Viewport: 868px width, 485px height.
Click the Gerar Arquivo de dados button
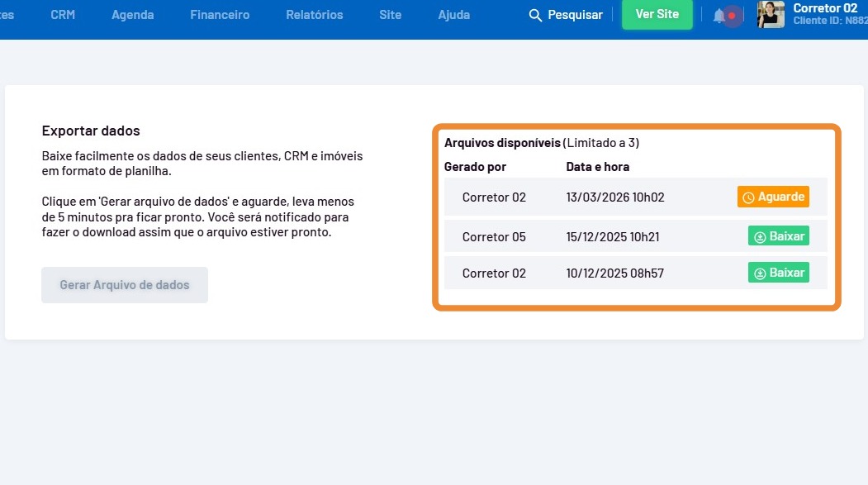coord(125,285)
